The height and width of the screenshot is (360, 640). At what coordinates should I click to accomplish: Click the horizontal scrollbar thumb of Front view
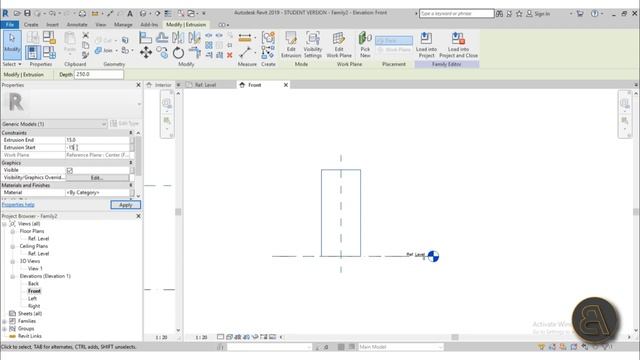tap(455, 337)
